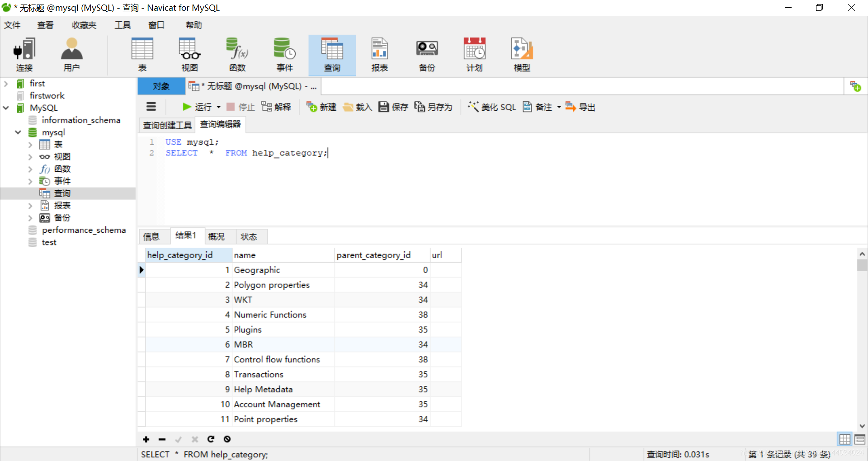Delete record with the minus icon

(162, 439)
